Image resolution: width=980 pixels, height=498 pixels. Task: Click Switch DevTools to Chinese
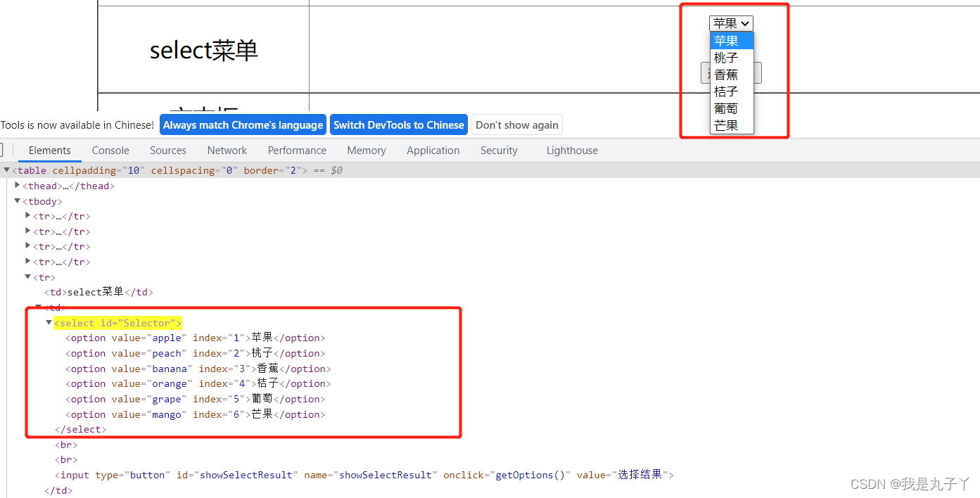click(398, 124)
